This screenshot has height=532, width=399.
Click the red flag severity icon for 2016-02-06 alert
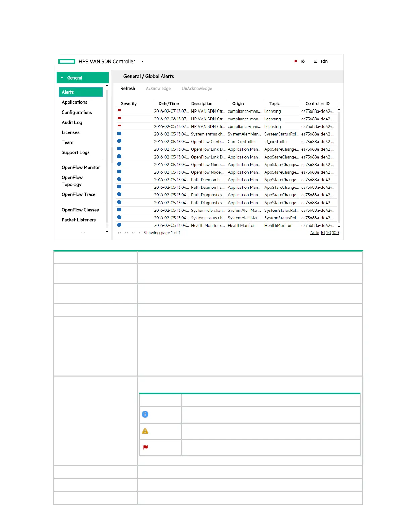119,118
